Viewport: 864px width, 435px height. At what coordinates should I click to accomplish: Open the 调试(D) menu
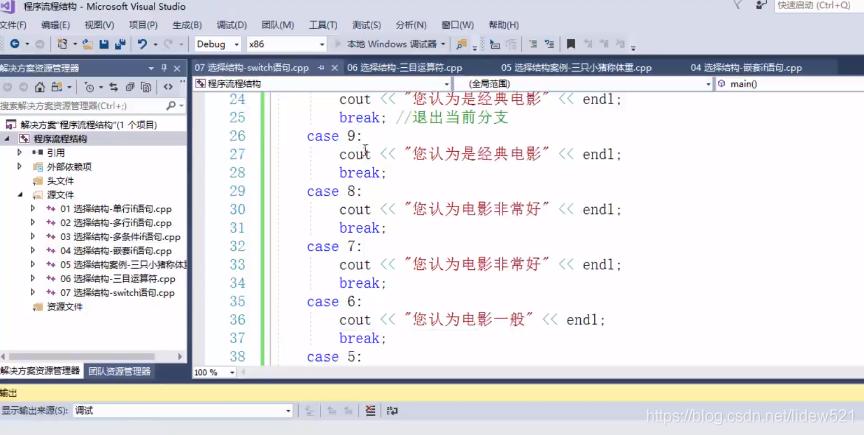(231, 25)
